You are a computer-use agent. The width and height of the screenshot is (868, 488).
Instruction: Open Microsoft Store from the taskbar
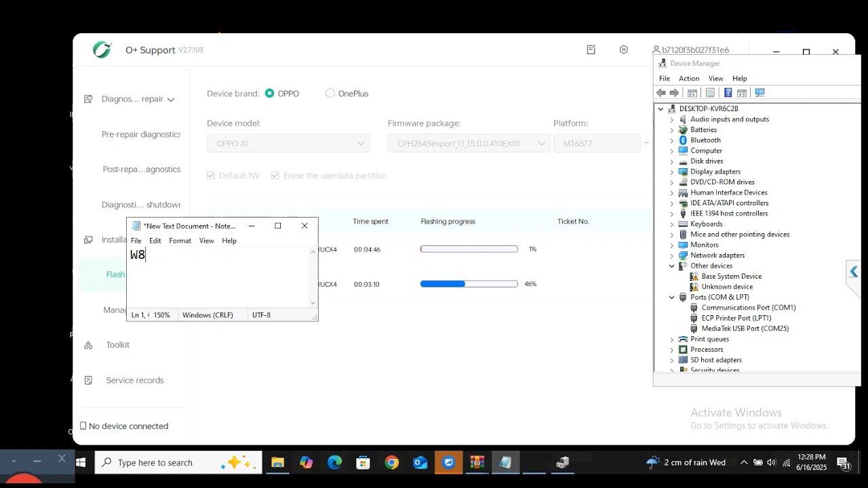(x=363, y=463)
